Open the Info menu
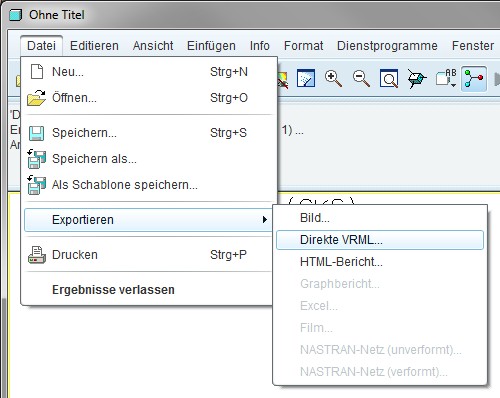 260,46
